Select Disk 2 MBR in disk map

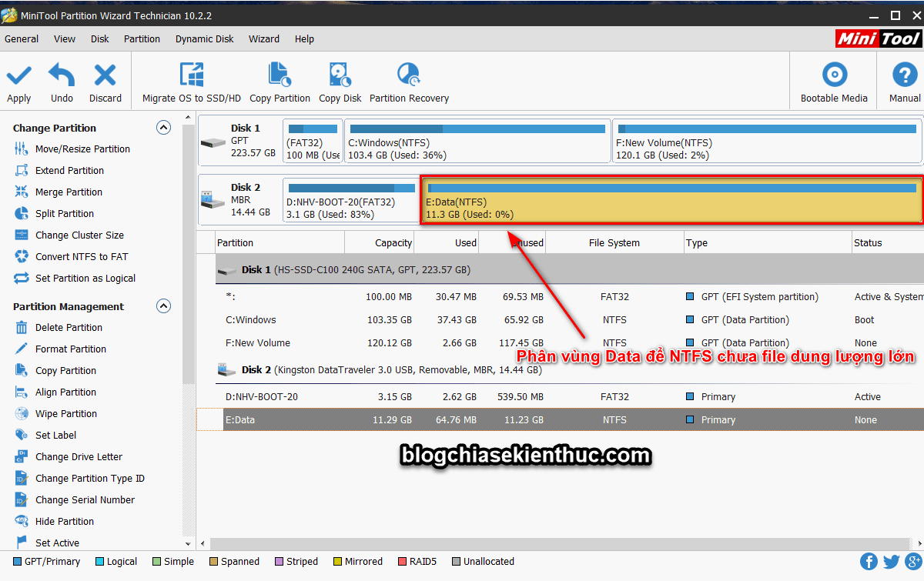tap(239, 199)
